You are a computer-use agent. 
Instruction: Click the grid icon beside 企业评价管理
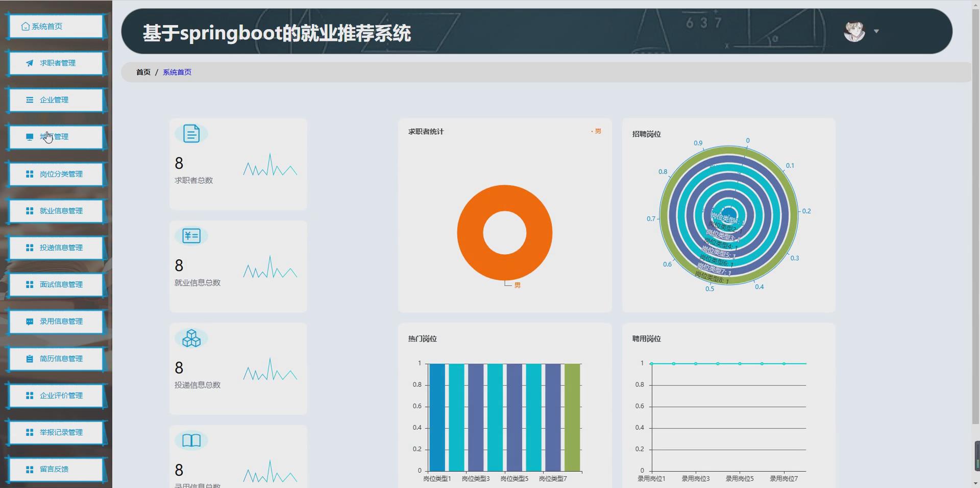(30, 396)
